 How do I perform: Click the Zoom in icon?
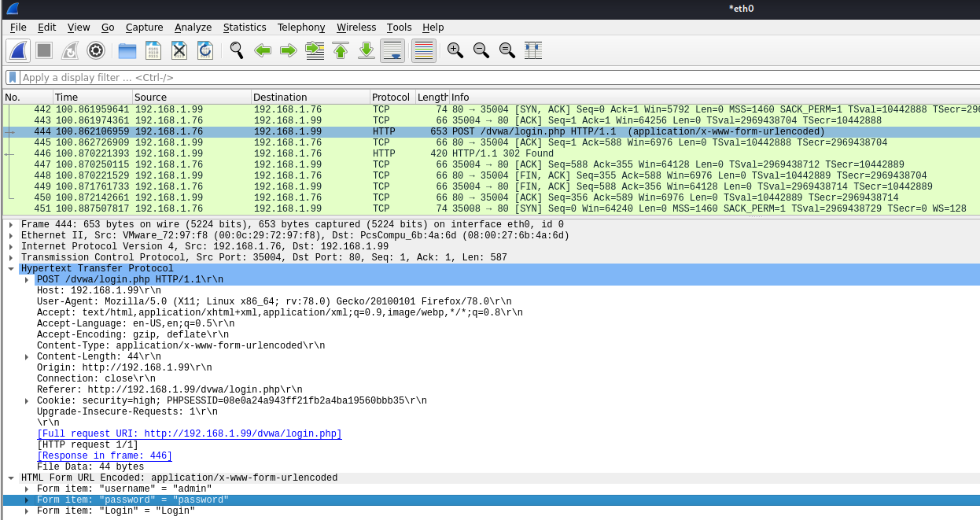(x=455, y=50)
